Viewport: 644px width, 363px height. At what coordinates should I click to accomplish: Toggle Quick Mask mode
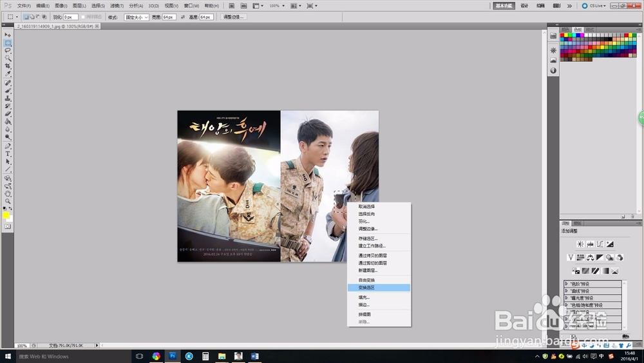point(8,226)
